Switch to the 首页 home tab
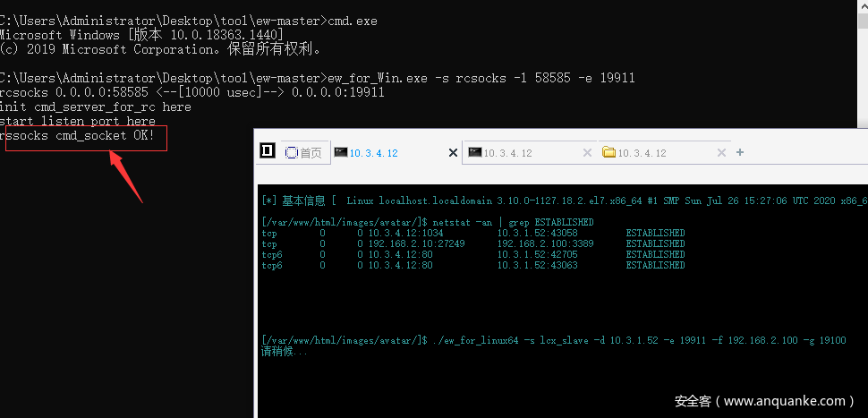This screenshot has width=868, height=418. (303, 153)
